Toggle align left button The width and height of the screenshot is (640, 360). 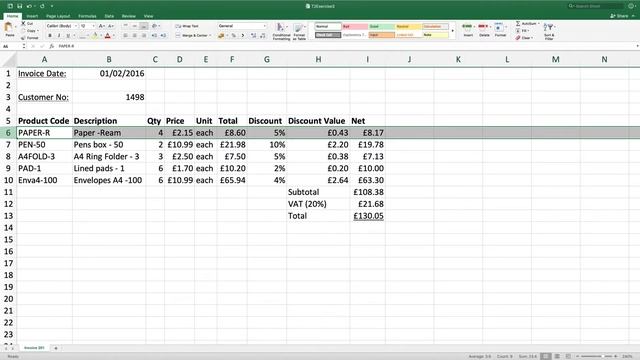point(125,36)
